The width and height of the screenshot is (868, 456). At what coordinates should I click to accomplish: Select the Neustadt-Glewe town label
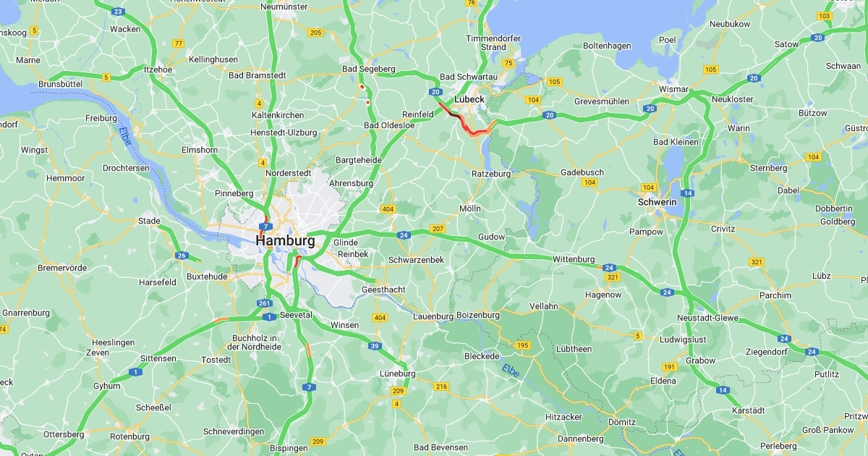[704, 318]
